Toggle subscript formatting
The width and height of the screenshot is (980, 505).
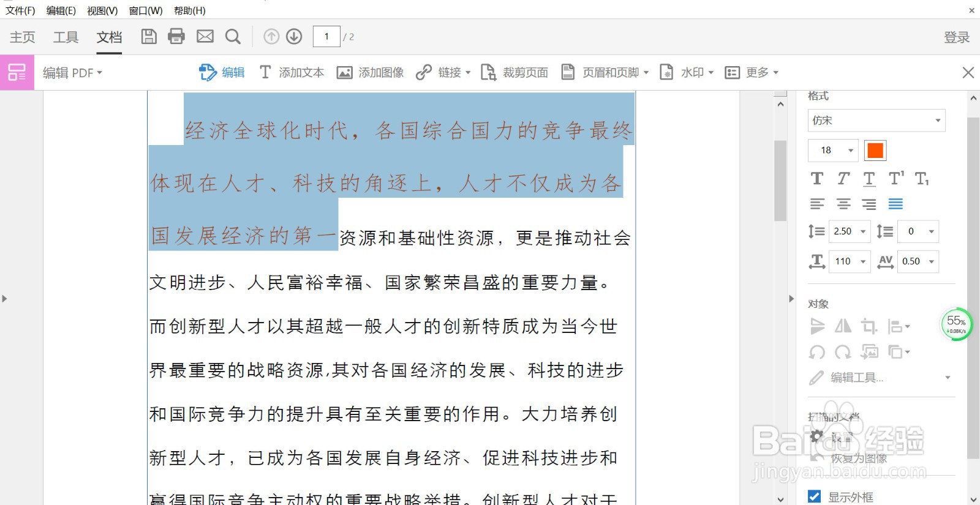[x=922, y=179]
